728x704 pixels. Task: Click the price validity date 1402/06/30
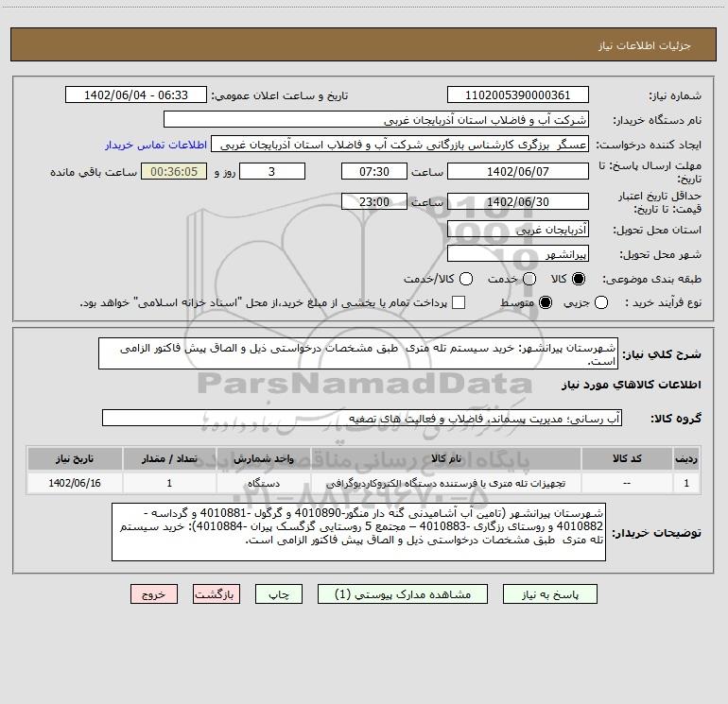click(x=518, y=202)
